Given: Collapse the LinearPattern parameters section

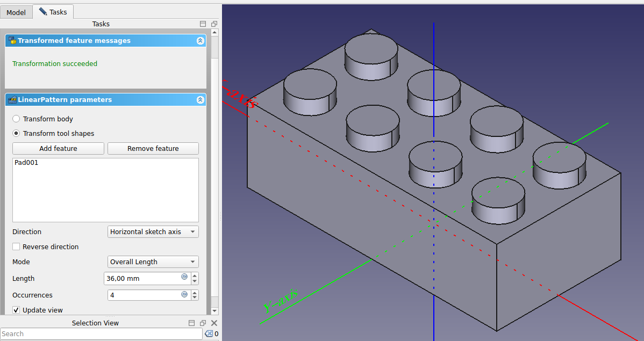Looking at the screenshot, I should point(200,100).
